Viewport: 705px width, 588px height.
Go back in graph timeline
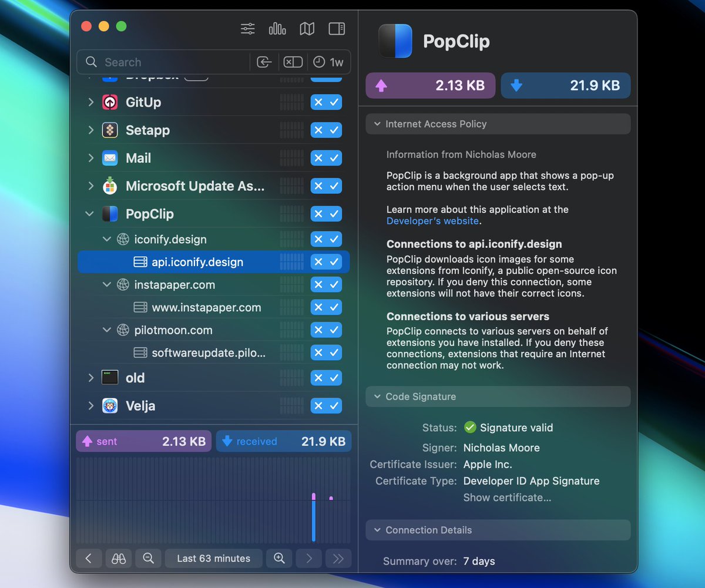tap(89, 559)
